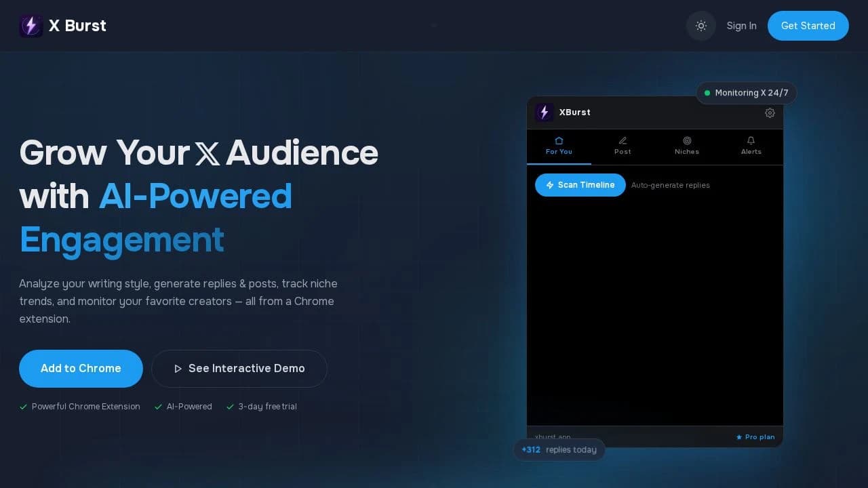Click the green dot on Monitoring X badge
Image resolution: width=868 pixels, height=488 pixels.
(707, 93)
